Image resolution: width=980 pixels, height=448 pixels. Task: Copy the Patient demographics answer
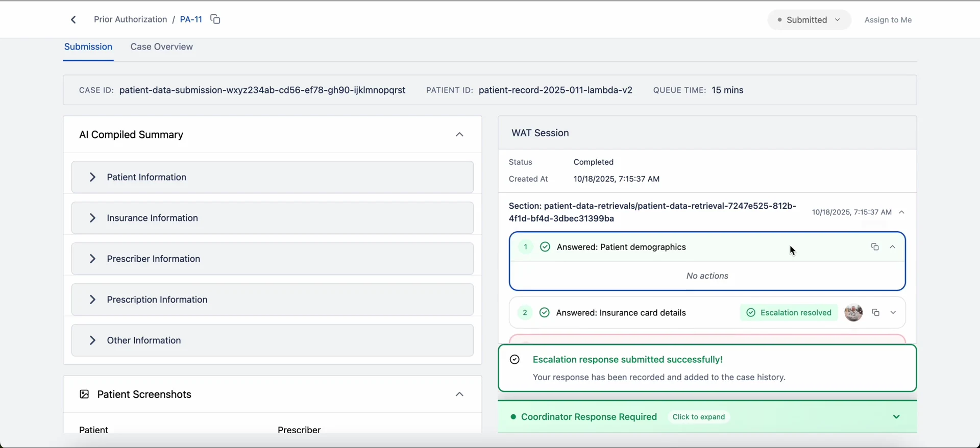coord(875,247)
